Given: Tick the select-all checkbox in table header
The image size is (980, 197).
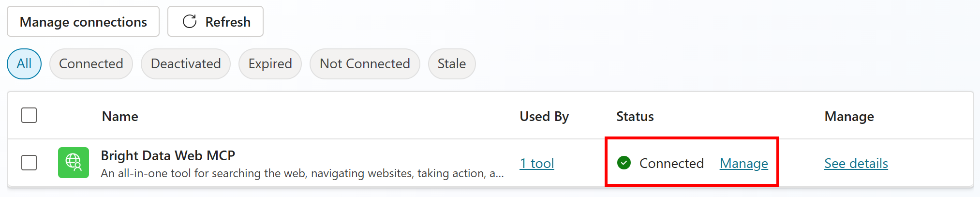Looking at the screenshot, I should point(29,116).
